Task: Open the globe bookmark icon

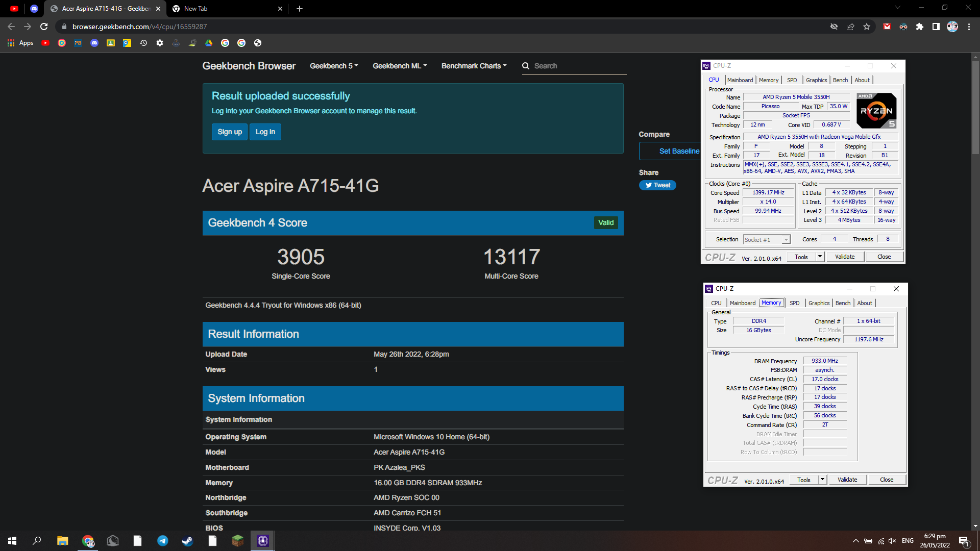Action: [258, 43]
